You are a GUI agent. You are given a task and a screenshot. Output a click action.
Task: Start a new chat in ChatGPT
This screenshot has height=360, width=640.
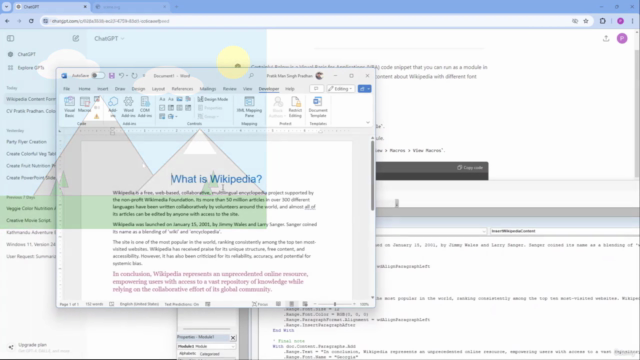76,38
